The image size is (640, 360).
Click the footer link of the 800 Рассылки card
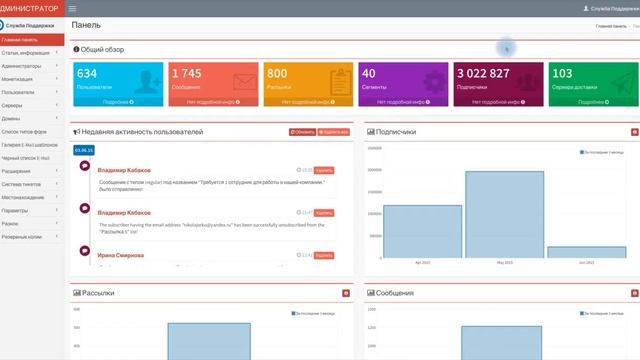click(308, 102)
